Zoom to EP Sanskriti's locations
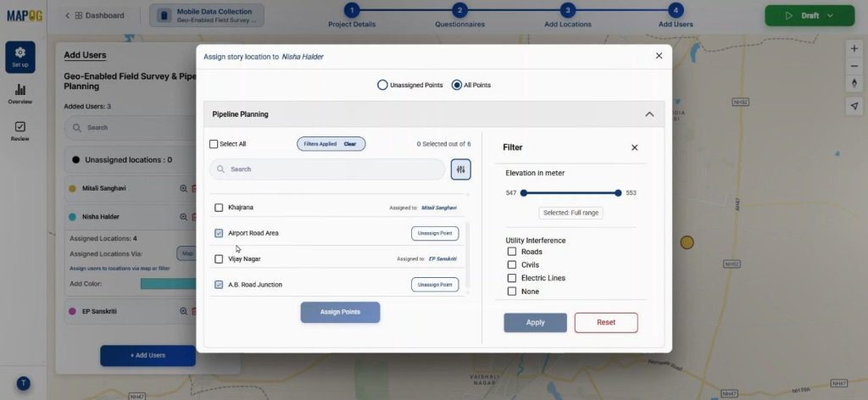 point(183,312)
